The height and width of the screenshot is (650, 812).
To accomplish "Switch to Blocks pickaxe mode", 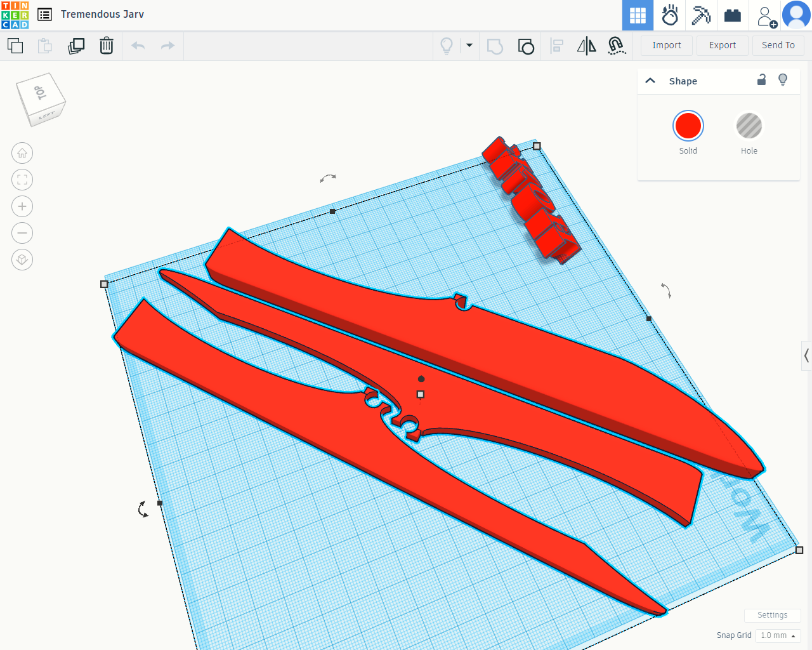I will coord(701,15).
